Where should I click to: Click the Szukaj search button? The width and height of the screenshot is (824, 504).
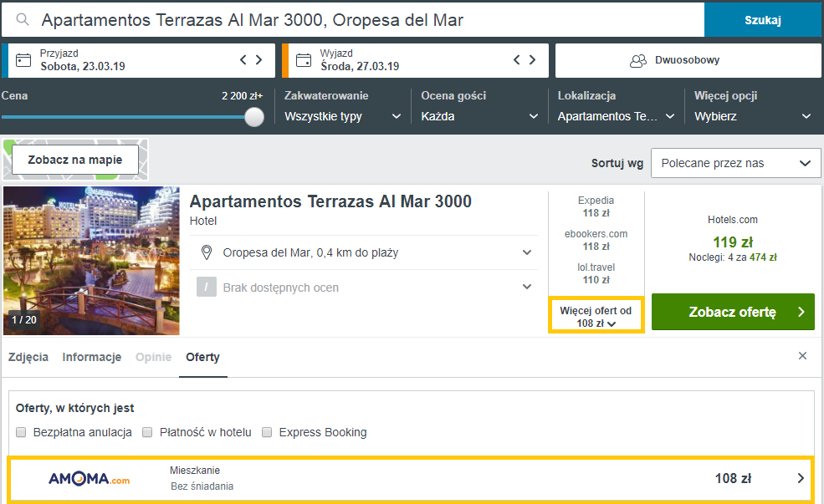(x=763, y=20)
